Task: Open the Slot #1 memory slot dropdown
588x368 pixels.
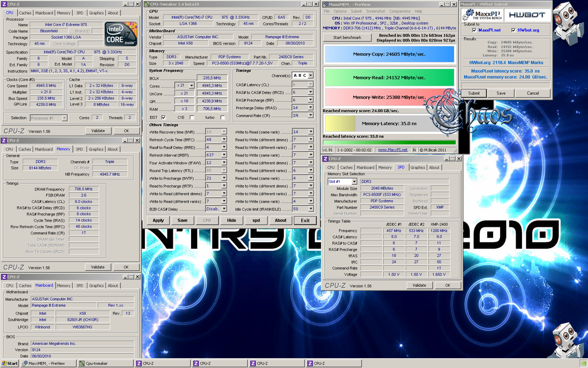Action: 354,181
